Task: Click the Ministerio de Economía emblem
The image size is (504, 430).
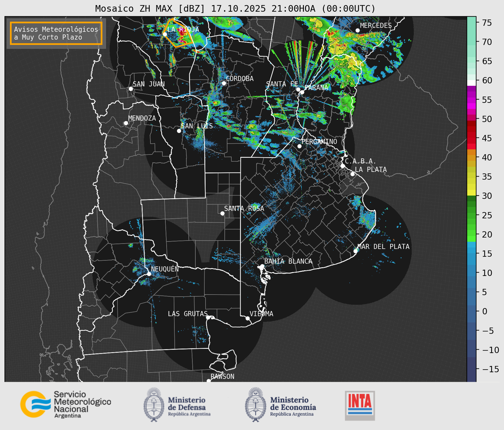Action: pos(255,405)
